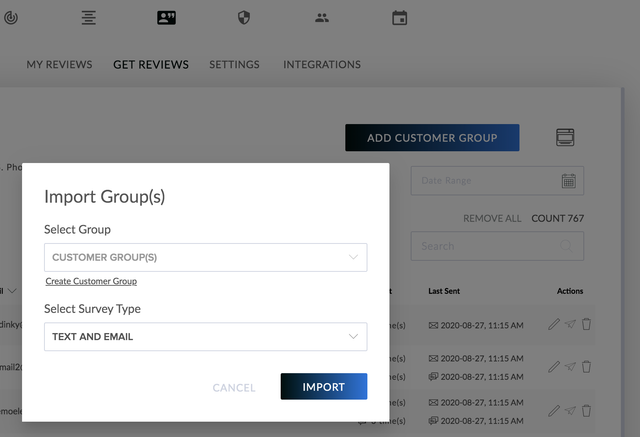Open the Integrations tab

click(322, 64)
